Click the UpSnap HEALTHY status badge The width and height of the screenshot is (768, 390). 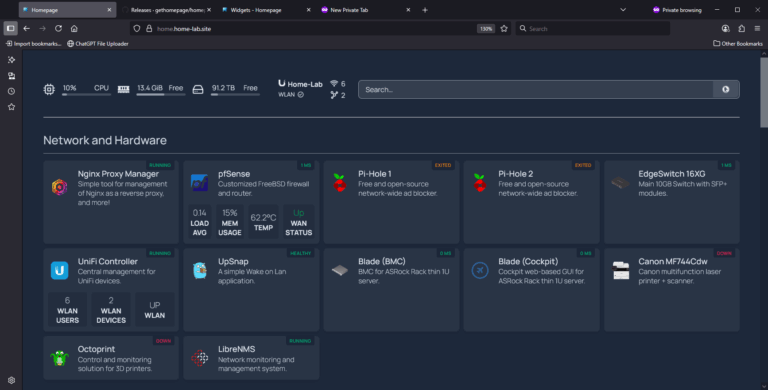click(301, 253)
